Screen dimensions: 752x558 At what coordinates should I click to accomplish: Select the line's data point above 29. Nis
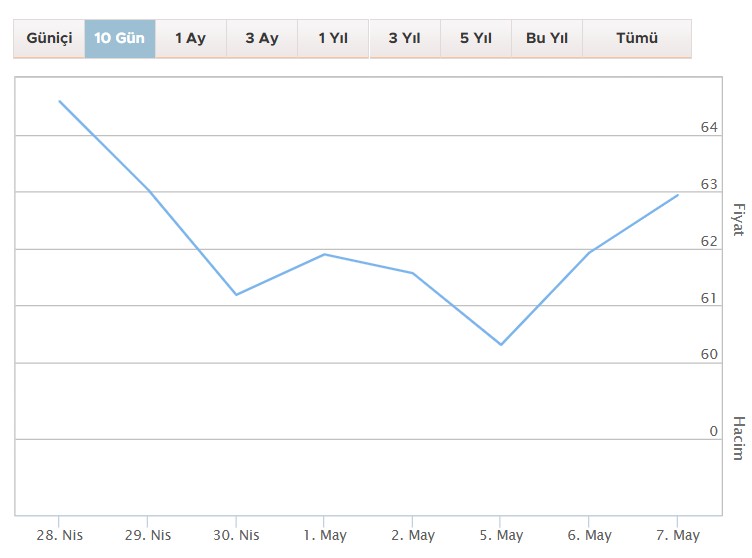click(x=148, y=189)
